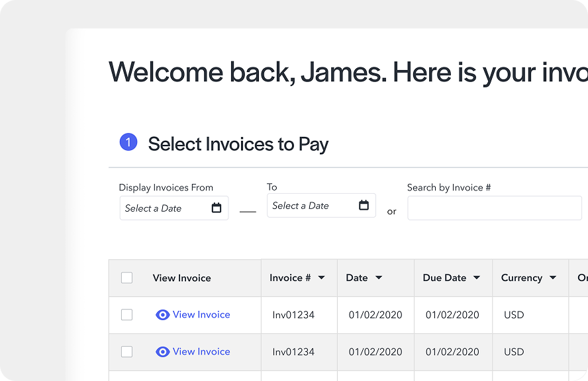
Task: Sort by Currency column arrow
Action: (x=553, y=278)
